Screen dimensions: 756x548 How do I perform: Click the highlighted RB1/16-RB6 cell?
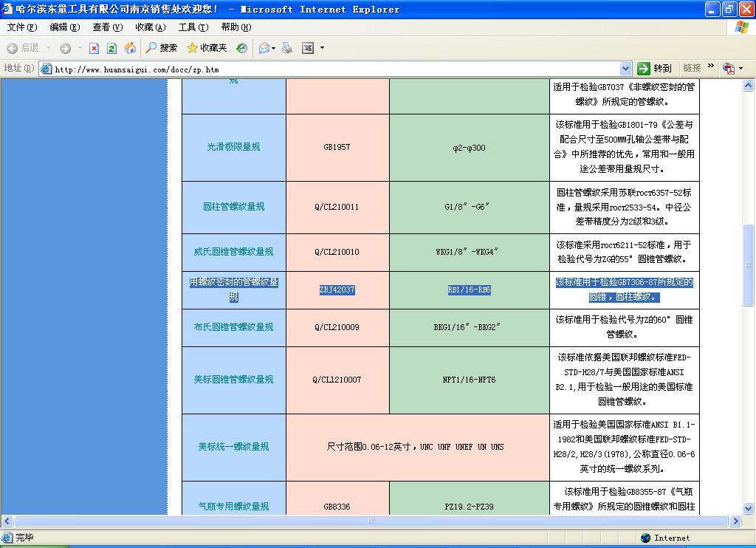[469, 290]
